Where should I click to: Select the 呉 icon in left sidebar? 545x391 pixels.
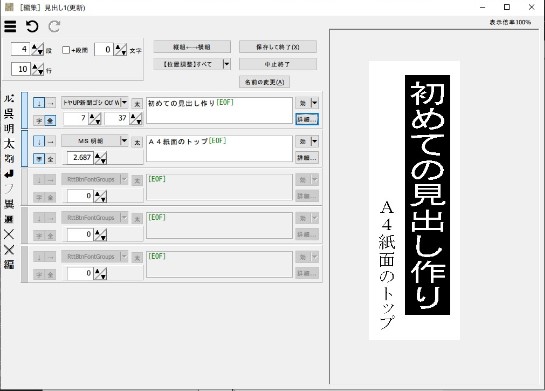9,113
